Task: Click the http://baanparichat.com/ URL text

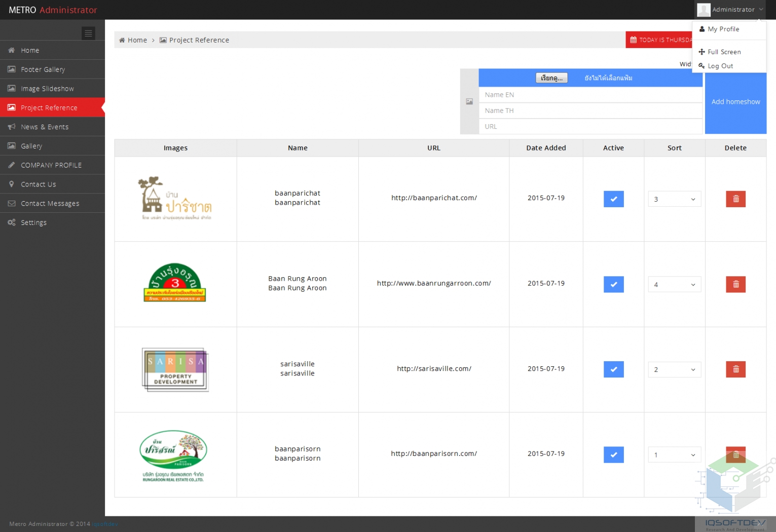Action: pos(434,198)
